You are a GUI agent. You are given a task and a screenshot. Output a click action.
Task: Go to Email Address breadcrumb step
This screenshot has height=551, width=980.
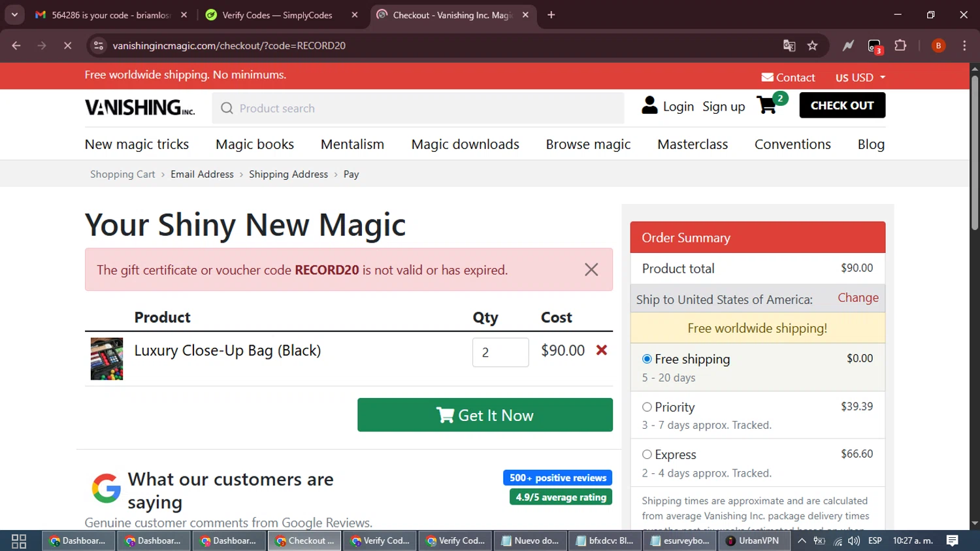(x=202, y=175)
